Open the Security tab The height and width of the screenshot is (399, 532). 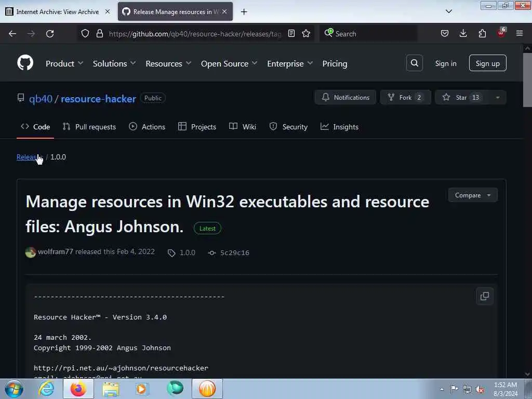(288, 127)
